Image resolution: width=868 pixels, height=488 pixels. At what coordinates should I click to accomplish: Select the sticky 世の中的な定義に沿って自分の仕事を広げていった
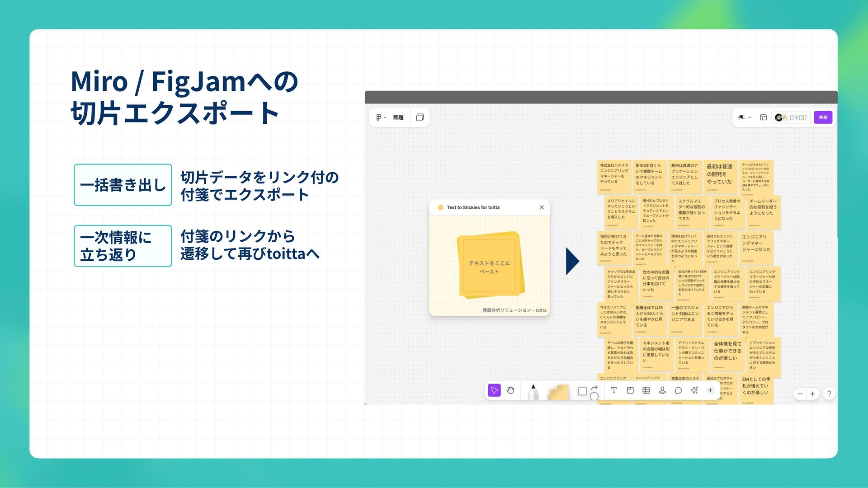coord(656,284)
